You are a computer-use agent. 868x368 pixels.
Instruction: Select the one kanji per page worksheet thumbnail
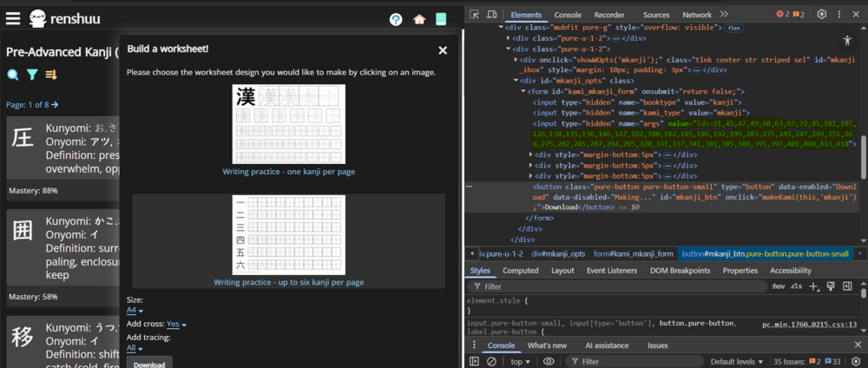(x=289, y=124)
